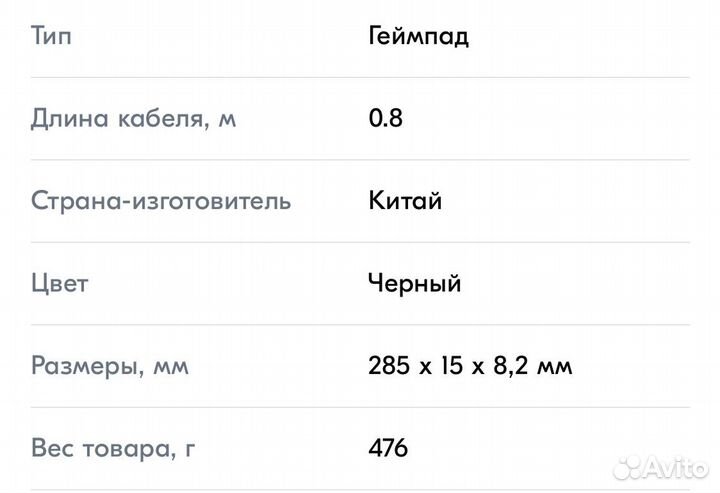Click the Черный color value
This screenshot has width=720, height=493.
click(415, 283)
